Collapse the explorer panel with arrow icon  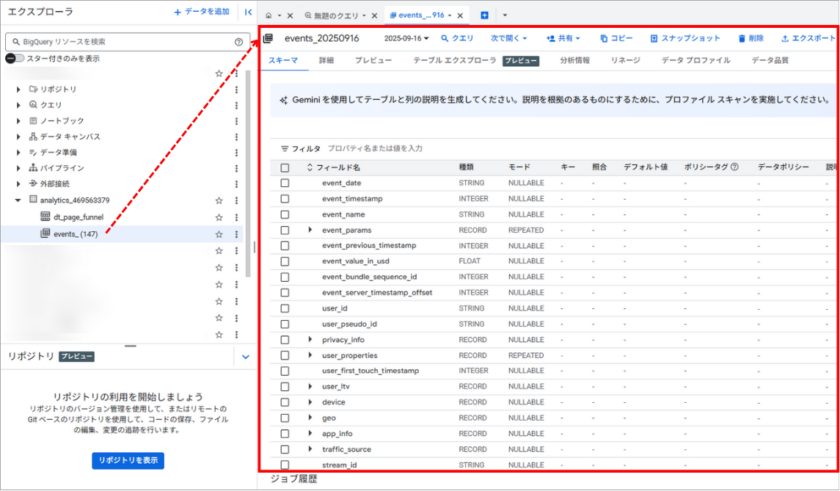pos(248,12)
